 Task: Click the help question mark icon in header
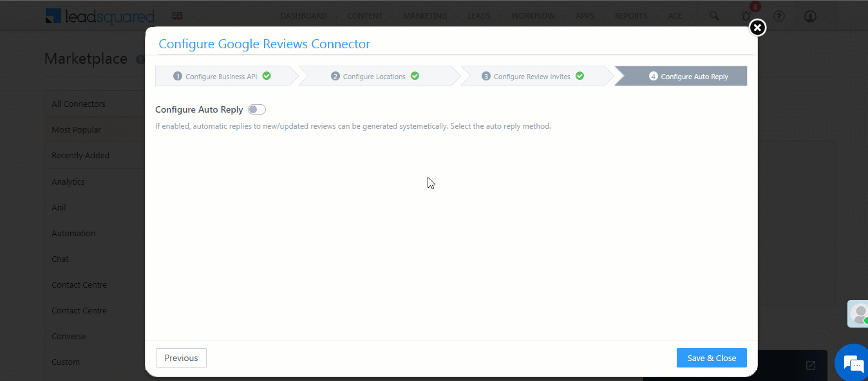pyautogui.click(x=778, y=16)
